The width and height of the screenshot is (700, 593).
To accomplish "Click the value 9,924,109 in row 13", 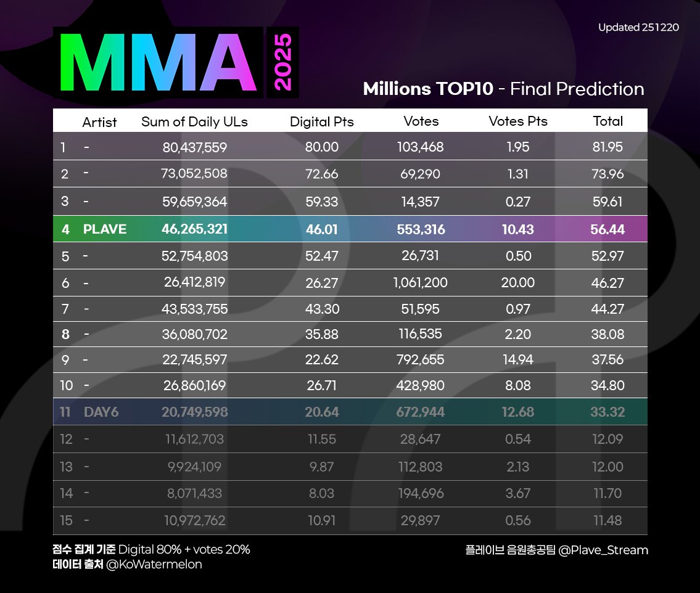I will coord(195,467).
